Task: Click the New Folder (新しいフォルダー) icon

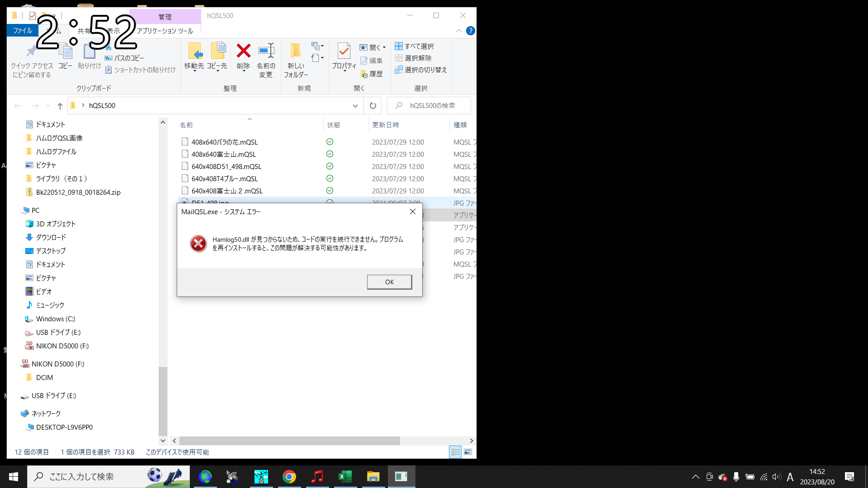Action: (296, 52)
